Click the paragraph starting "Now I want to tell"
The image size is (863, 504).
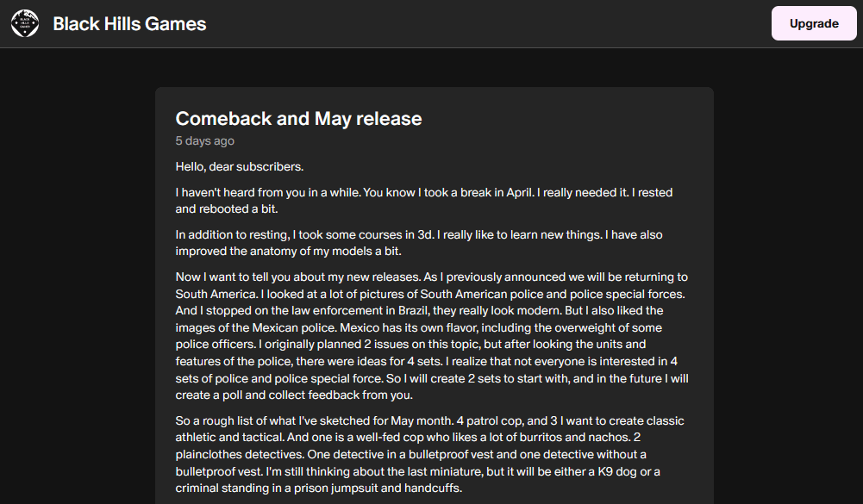point(432,336)
